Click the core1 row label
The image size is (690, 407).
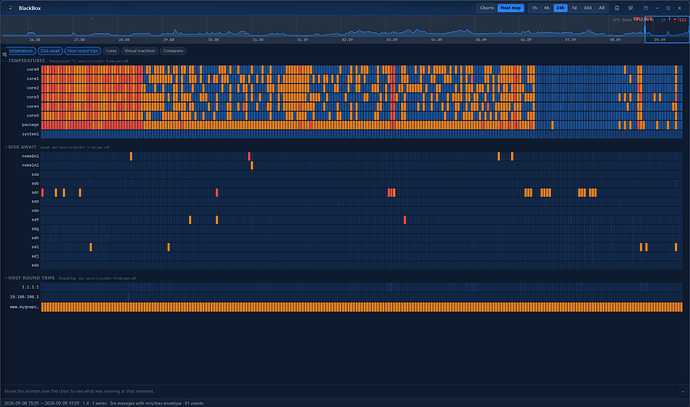point(33,79)
